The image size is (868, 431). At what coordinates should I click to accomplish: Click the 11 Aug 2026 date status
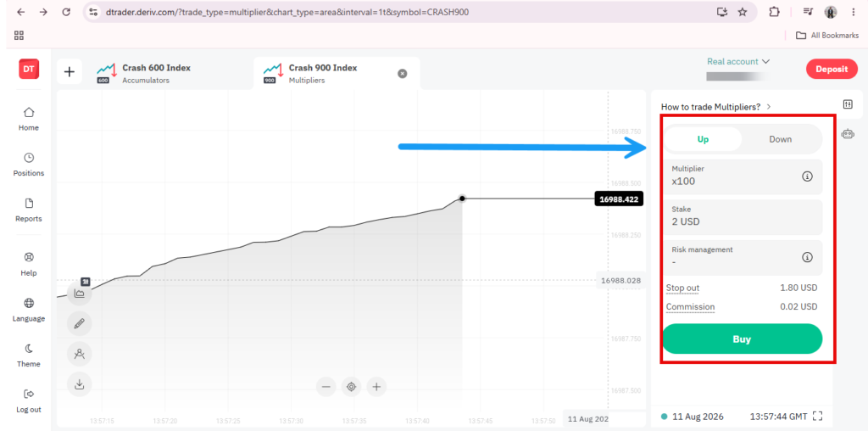(693, 417)
